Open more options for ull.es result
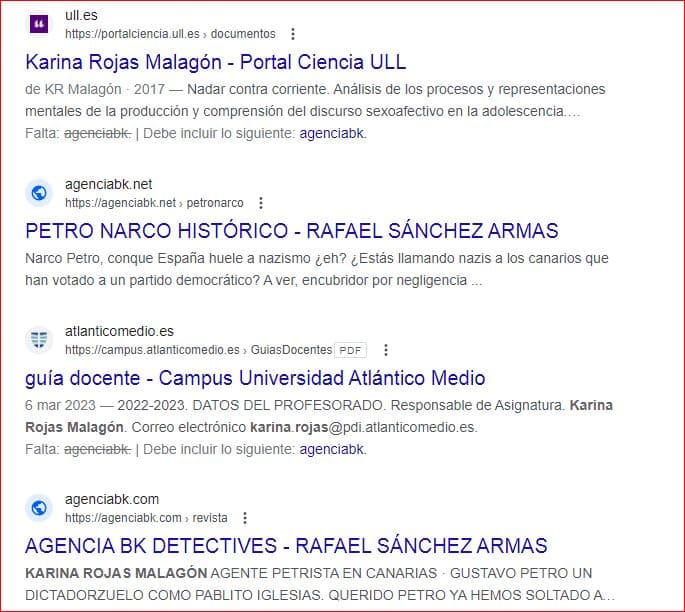 pos(293,34)
